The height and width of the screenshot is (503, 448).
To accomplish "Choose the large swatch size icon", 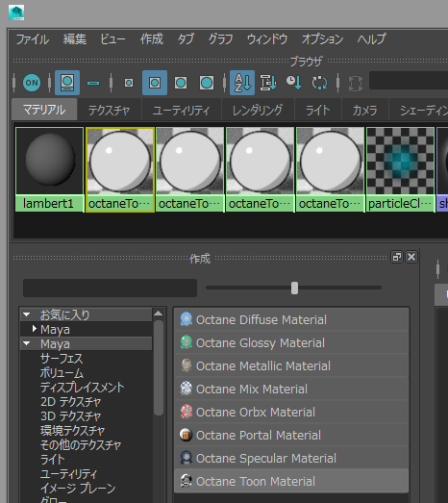I will pos(181,83).
